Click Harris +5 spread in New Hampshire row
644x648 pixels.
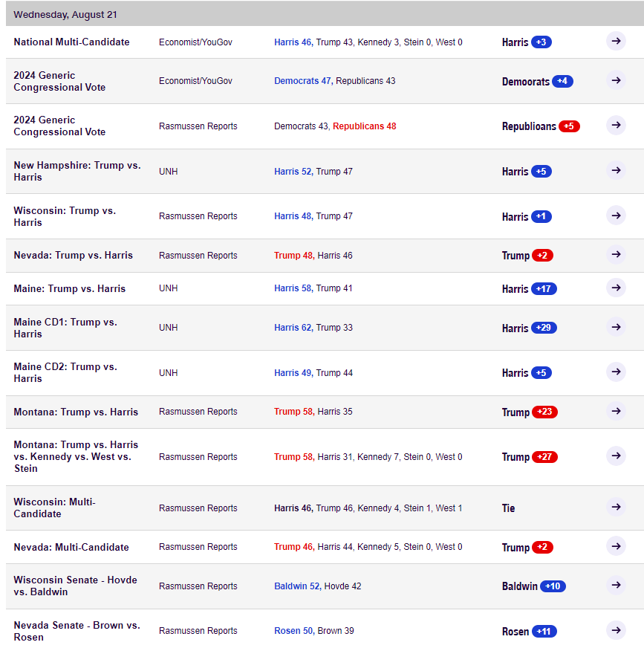[x=541, y=171]
